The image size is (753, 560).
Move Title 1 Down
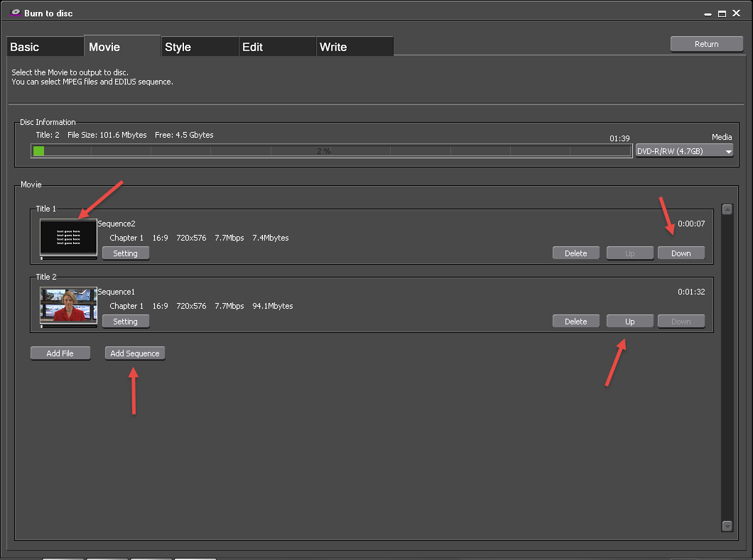pos(681,253)
